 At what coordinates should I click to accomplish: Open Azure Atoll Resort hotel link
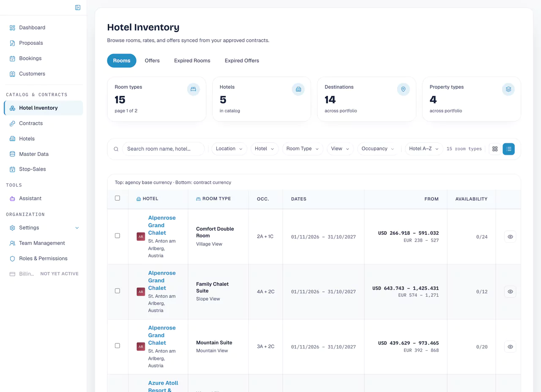tap(163, 386)
